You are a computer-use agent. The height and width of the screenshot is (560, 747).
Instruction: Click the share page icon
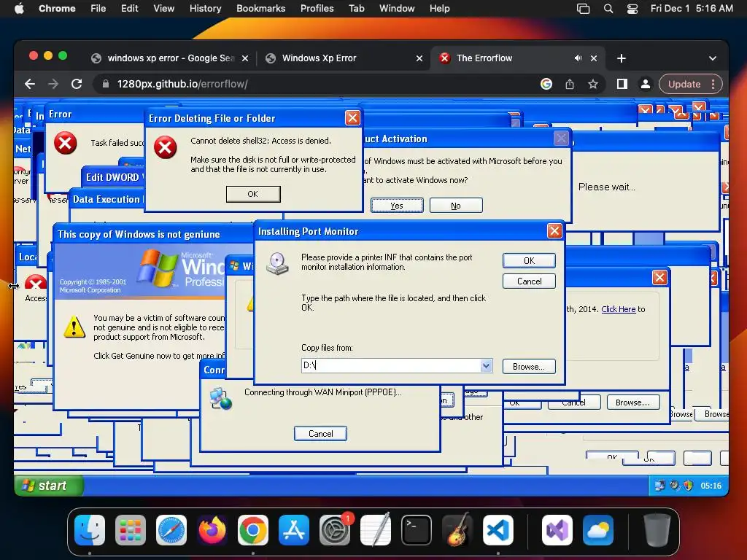pyautogui.click(x=569, y=85)
